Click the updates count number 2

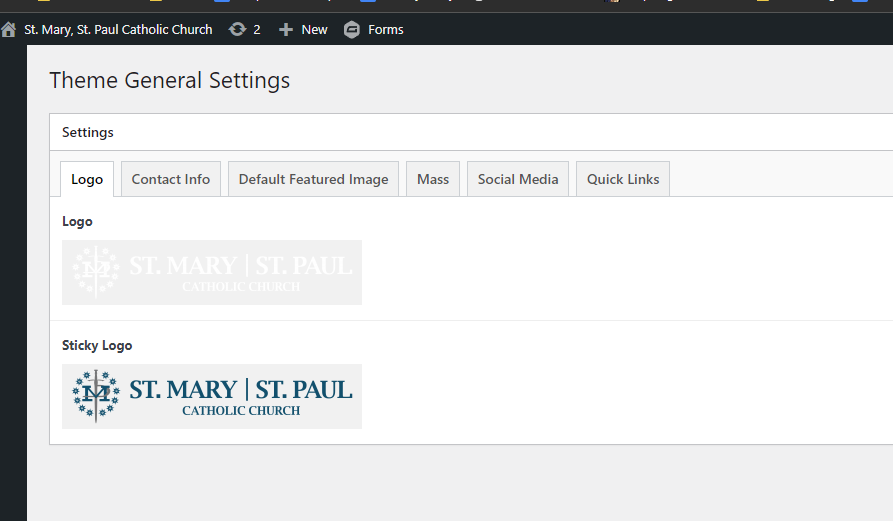tap(257, 30)
